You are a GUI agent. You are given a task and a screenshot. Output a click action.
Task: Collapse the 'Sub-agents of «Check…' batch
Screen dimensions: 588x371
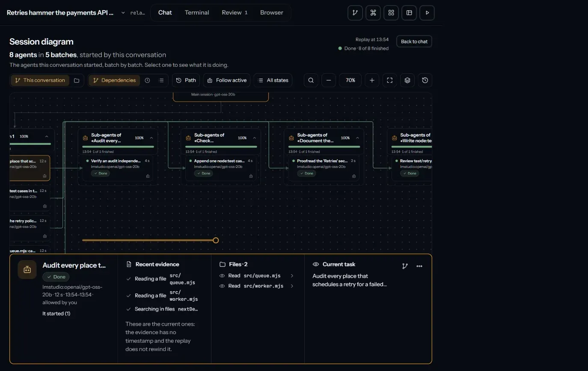pyautogui.click(x=255, y=138)
